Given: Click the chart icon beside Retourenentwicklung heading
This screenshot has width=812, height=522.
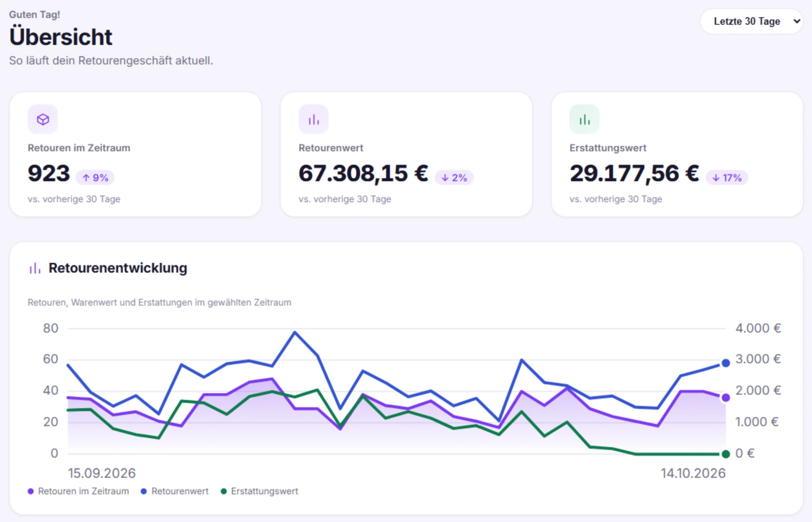Looking at the screenshot, I should click(35, 268).
